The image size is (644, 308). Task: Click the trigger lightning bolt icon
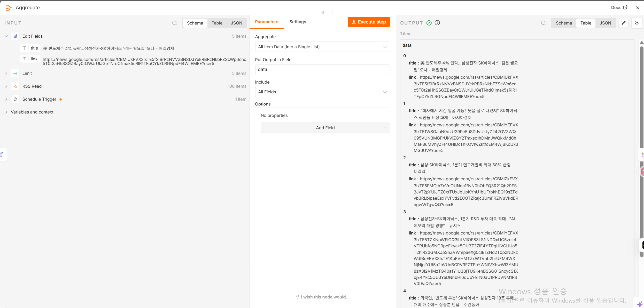(61, 99)
